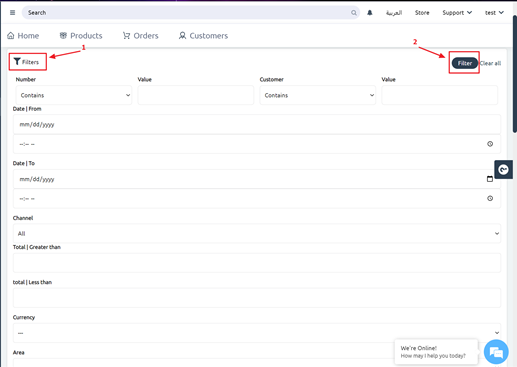
Task: Open the notifications bell
Action: [370, 13]
